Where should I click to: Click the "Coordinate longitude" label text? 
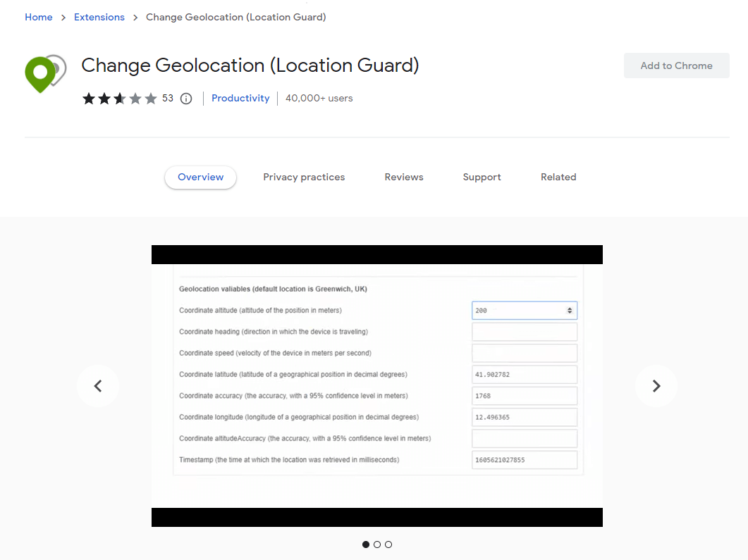coord(299,418)
